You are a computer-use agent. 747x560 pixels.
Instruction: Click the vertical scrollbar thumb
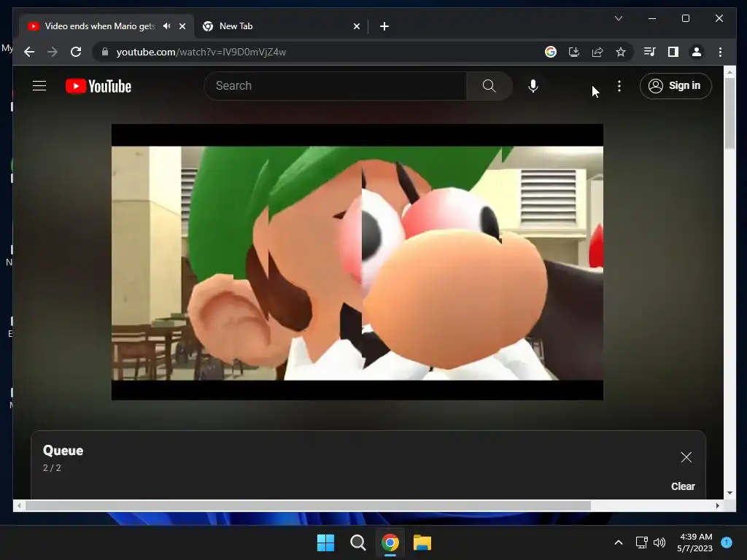click(x=729, y=113)
